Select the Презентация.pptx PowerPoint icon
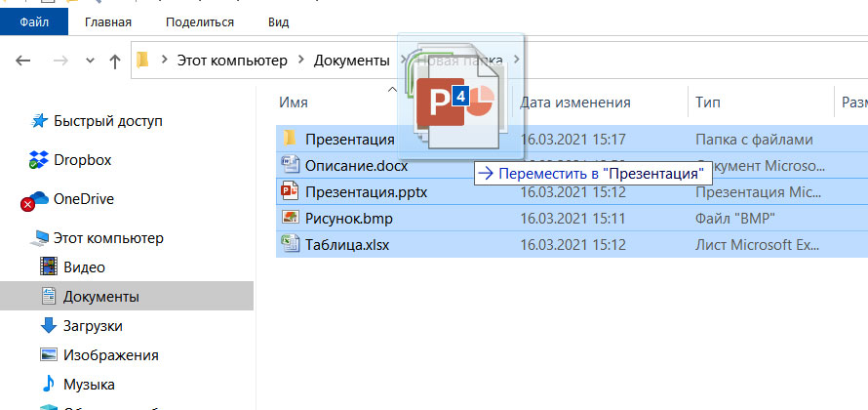868x410 pixels. click(x=290, y=191)
